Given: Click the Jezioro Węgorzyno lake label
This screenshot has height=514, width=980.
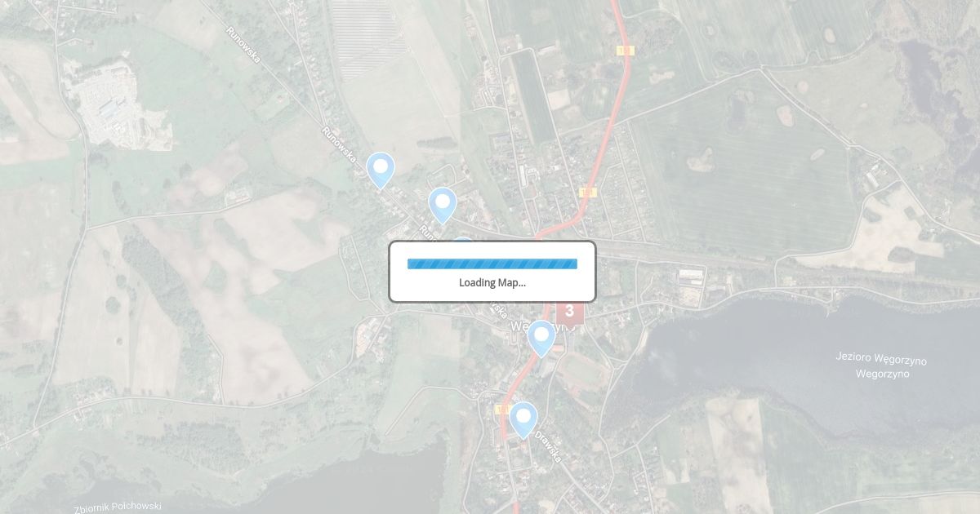Looking at the screenshot, I should tap(881, 359).
